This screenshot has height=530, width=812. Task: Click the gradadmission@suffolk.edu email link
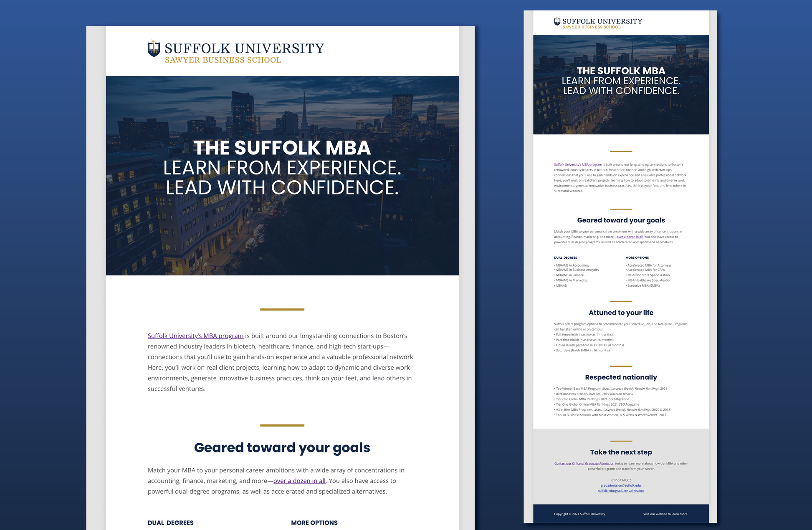click(x=621, y=485)
